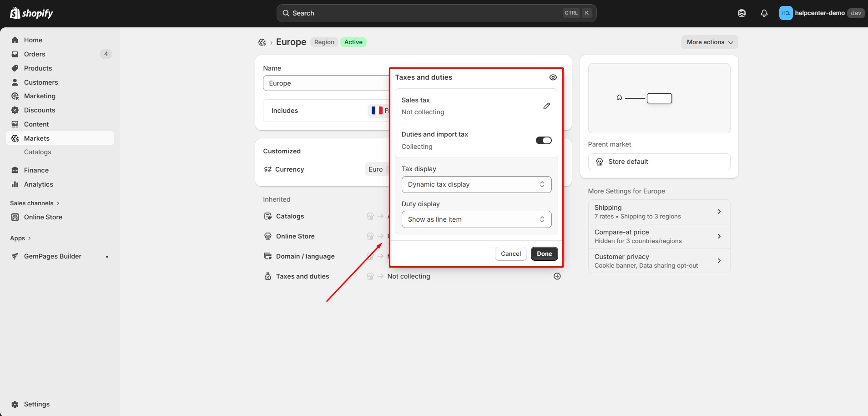Open Analytics from the sidebar

[x=38, y=184]
